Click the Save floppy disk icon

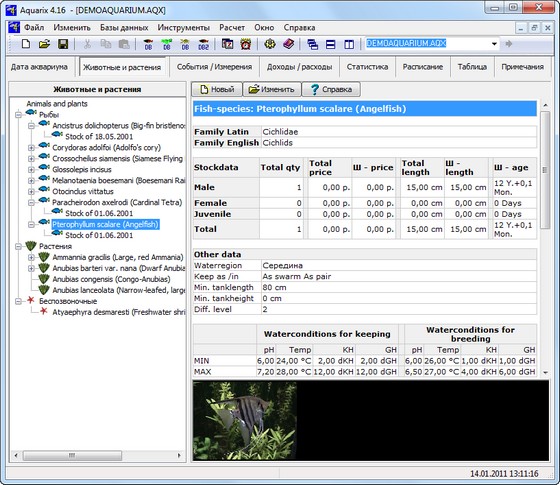(63, 44)
